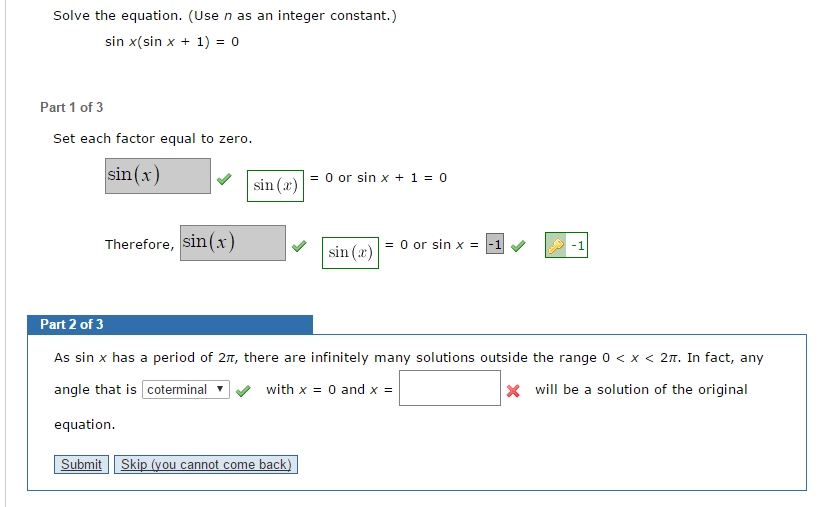Viewport: 831px width, 507px height.
Task: Click the Solve the equation instruction text
Action: click(225, 16)
